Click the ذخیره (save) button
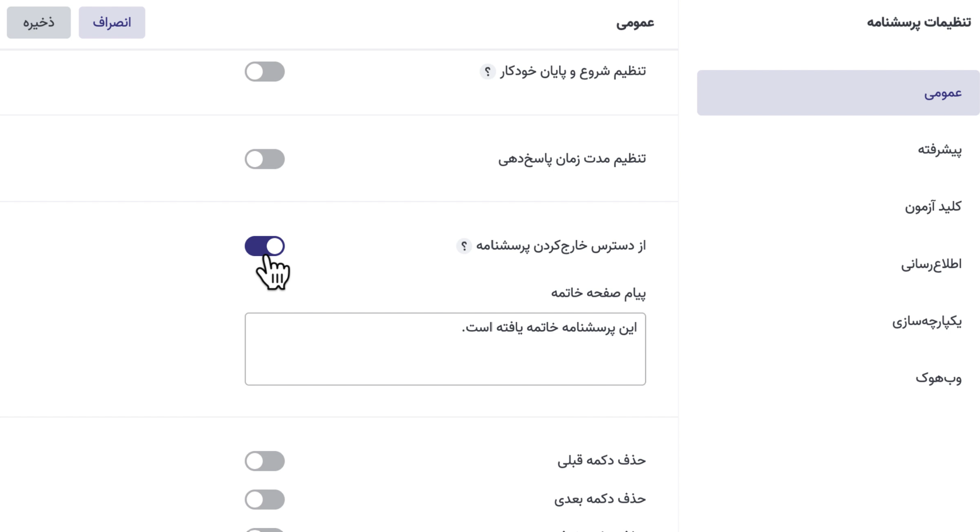Viewport: 980px width, 532px height. (x=39, y=23)
